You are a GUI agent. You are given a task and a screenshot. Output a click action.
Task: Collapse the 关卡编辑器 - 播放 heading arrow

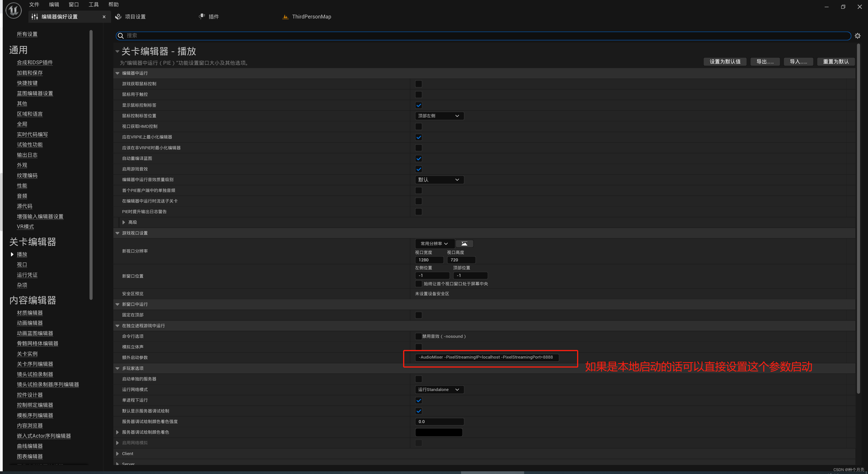pyautogui.click(x=117, y=52)
